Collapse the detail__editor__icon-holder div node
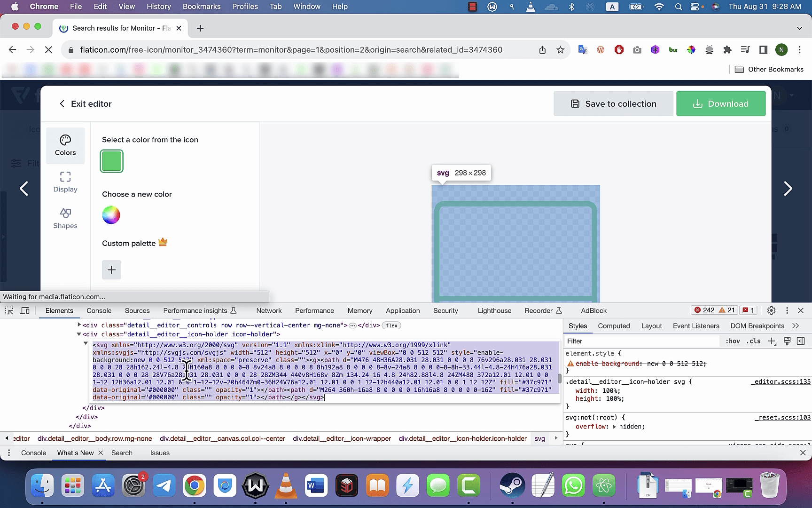The width and height of the screenshot is (812, 508). click(79, 334)
